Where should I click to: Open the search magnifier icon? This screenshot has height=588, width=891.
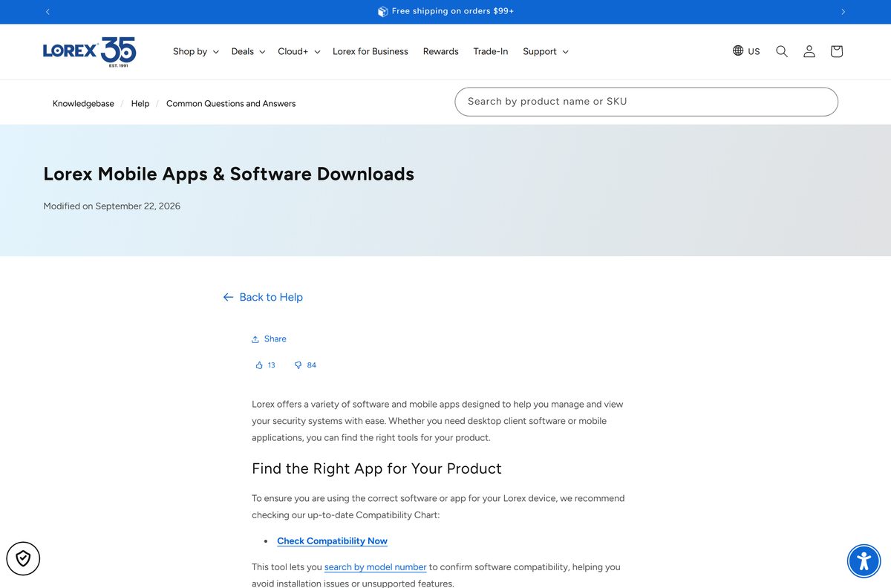pyautogui.click(x=782, y=51)
